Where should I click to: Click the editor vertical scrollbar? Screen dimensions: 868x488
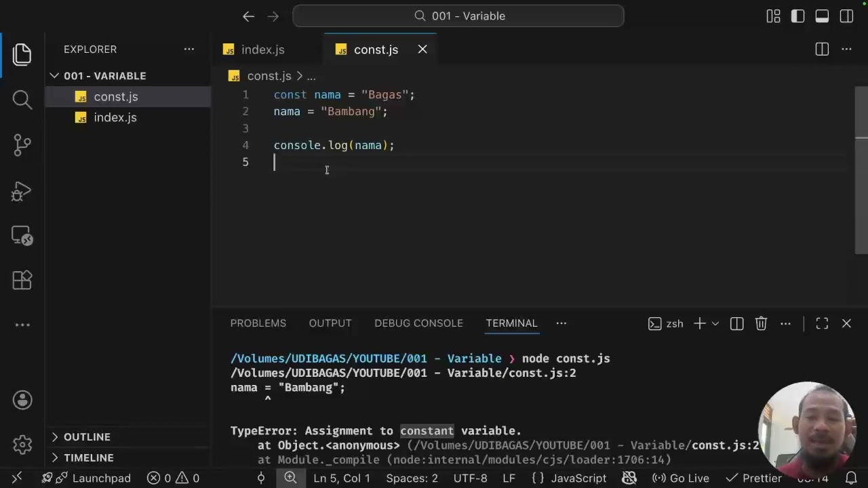pos(862,171)
